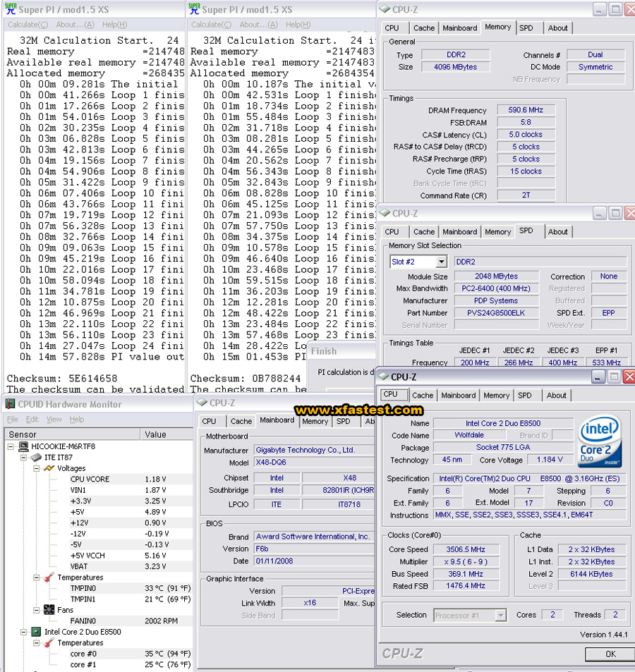Collapse Temperatures node under Intel Core 2 Duo E8500
The width and height of the screenshot is (635, 672).
pos(37,643)
